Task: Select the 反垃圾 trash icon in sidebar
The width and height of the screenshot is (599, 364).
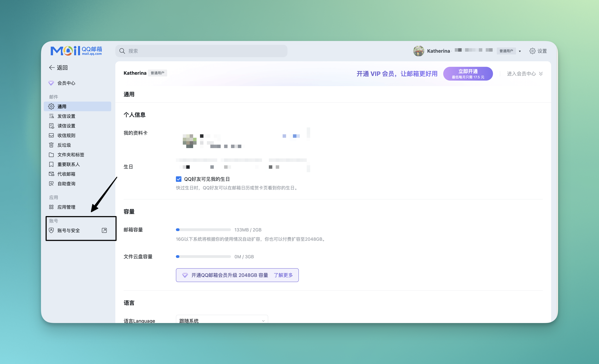Action: click(x=51, y=145)
